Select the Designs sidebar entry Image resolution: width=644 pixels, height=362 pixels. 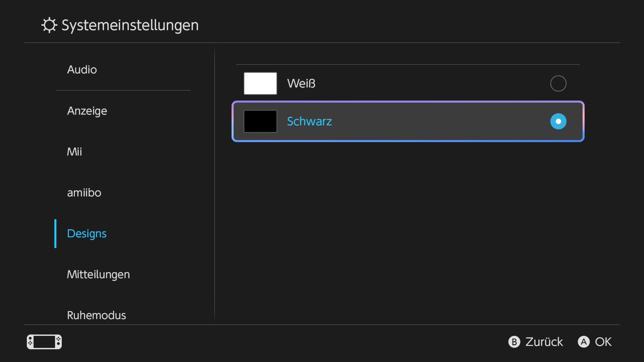(87, 234)
